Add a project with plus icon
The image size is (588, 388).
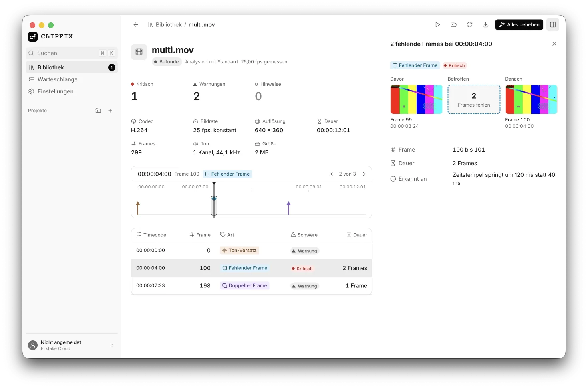tap(110, 111)
